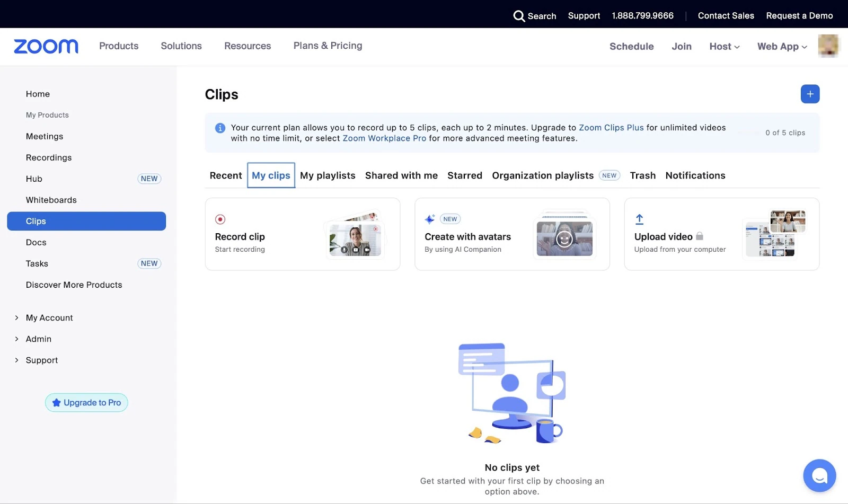The width and height of the screenshot is (848, 504).
Task: Call the 1.888.799.9666 number link
Action: [x=643, y=16]
